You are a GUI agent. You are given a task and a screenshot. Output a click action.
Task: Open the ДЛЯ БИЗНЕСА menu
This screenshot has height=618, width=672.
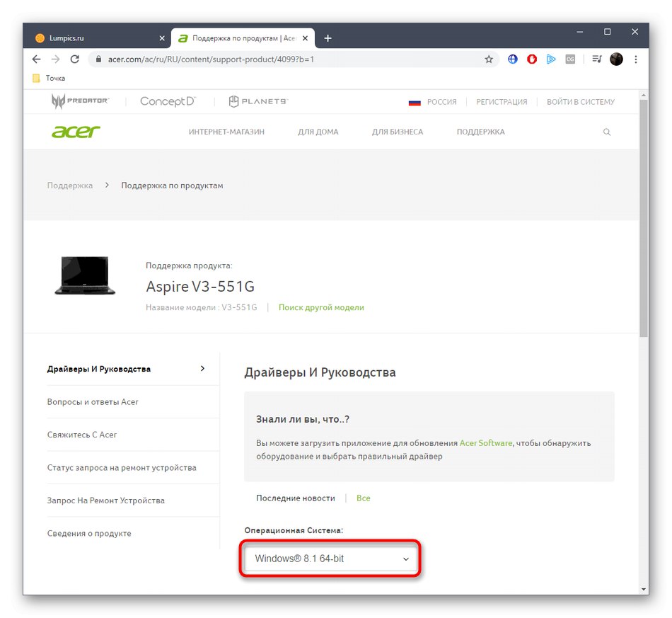398,132
